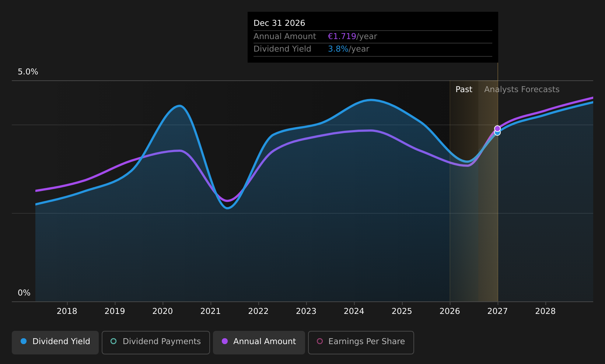Click the Analysts Forecasts label
Viewport: 605px width, 364px height.
pos(522,90)
